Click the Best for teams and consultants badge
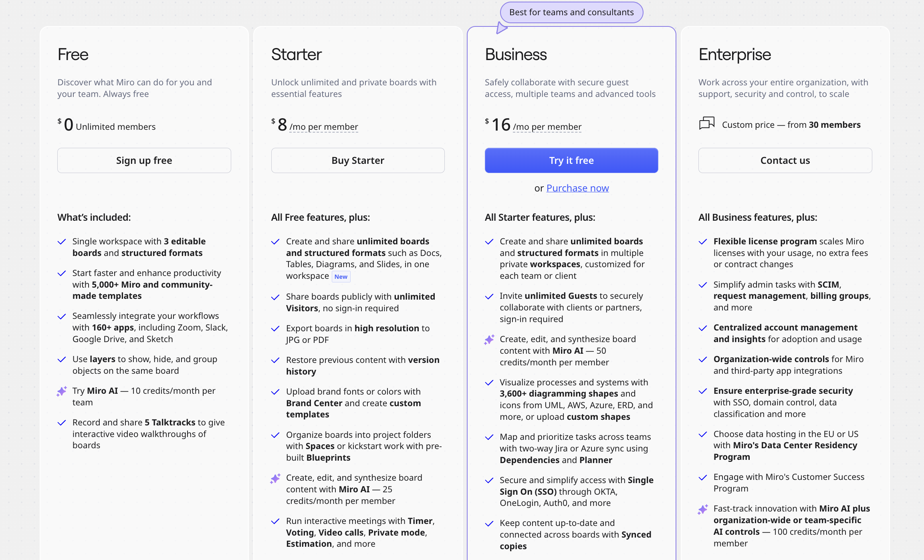 [x=571, y=12]
